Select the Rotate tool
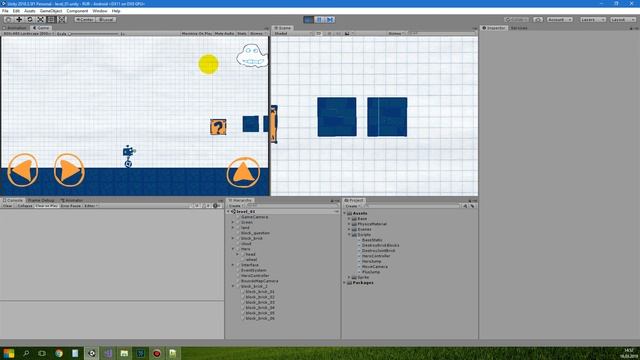This screenshot has width=640, height=360. click(x=29, y=20)
